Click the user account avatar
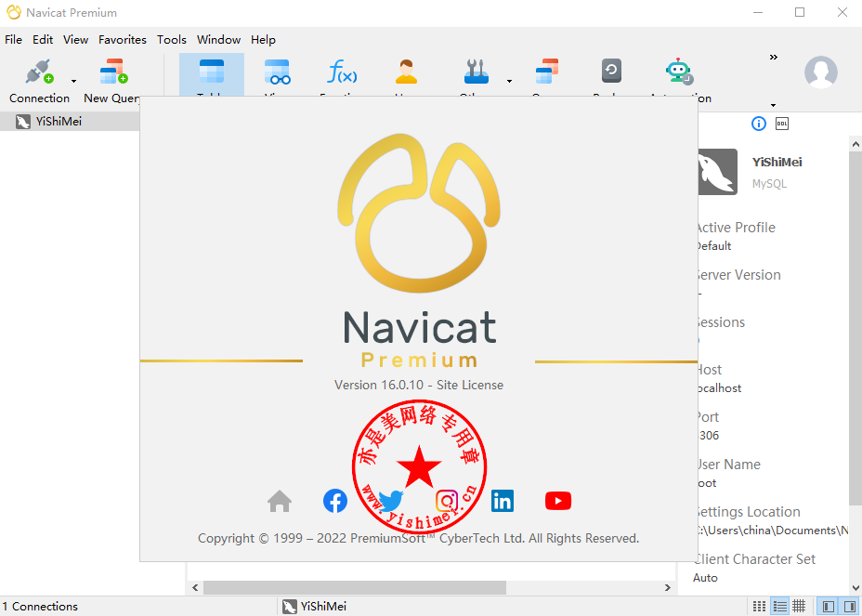 coord(821,72)
